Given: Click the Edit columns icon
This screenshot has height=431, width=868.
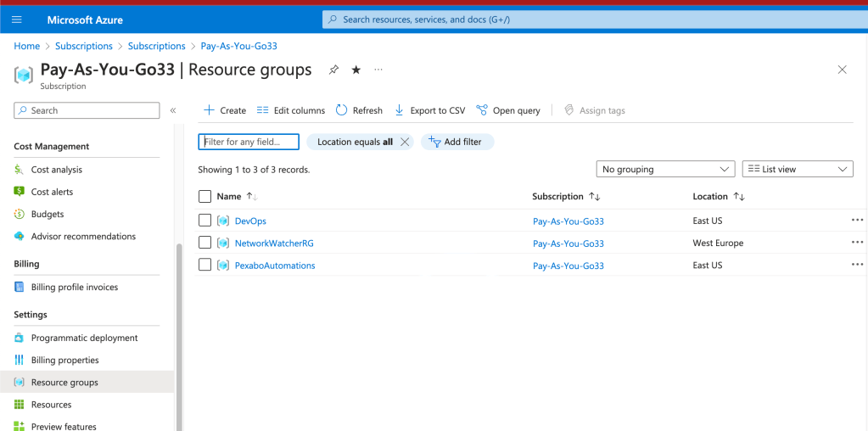Looking at the screenshot, I should coord(262,110).
